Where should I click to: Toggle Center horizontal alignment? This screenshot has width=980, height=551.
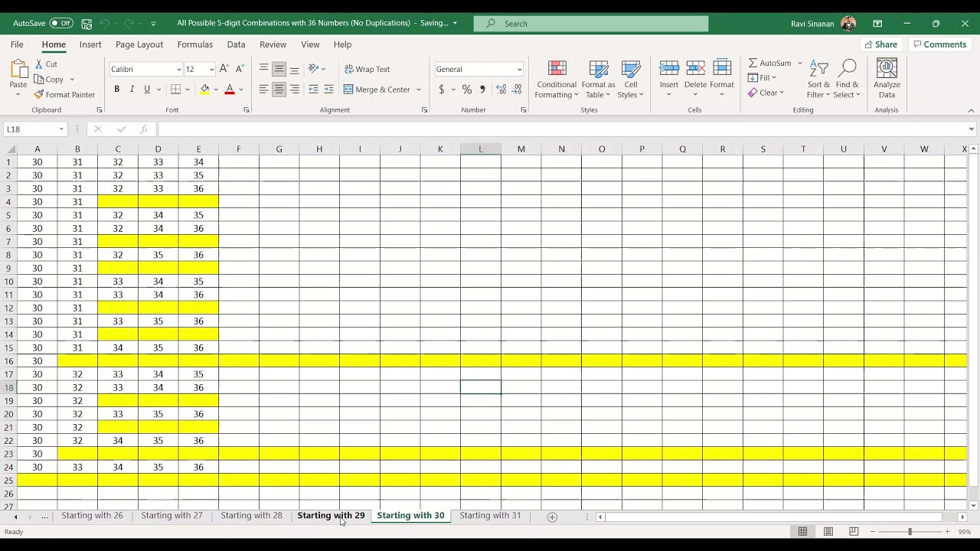tap(279, 90)
